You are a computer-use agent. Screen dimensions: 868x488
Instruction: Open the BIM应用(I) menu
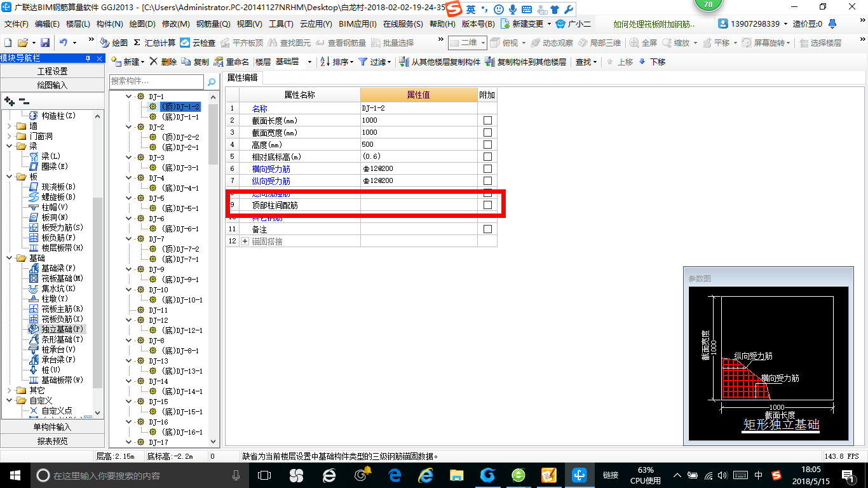click(358, 24)
